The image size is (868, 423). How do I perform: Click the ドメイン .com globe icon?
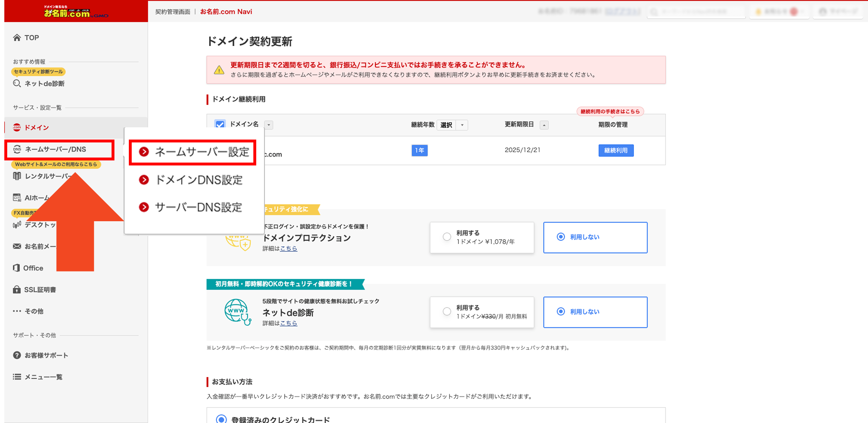coord(17,127)
